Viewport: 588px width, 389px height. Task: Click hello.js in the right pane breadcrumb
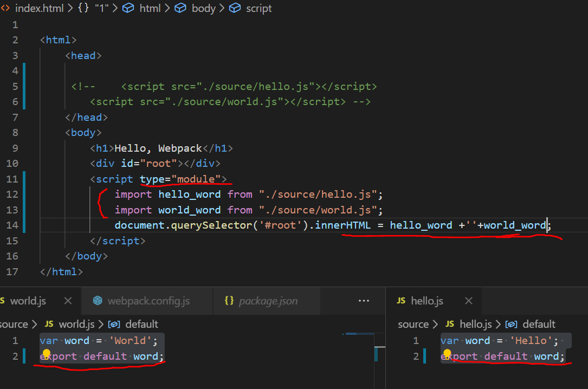(x=475, y=324)
